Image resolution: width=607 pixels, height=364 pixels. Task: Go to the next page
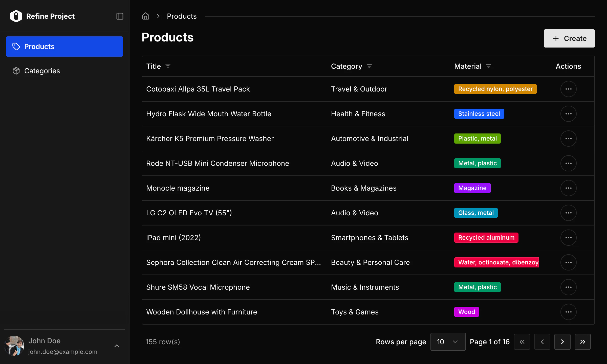[x=562, y=342]
